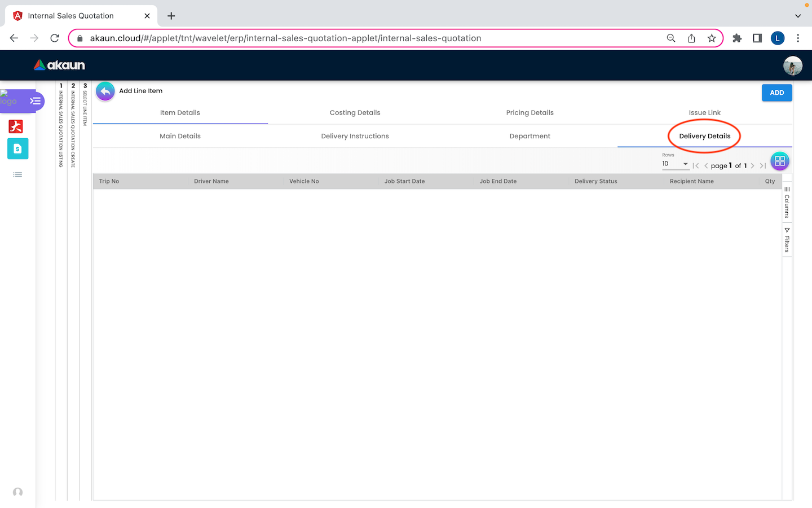Click the list icon in left sidebar
Viewport: 812px width, 508px height.
click(x=17, y=175)
